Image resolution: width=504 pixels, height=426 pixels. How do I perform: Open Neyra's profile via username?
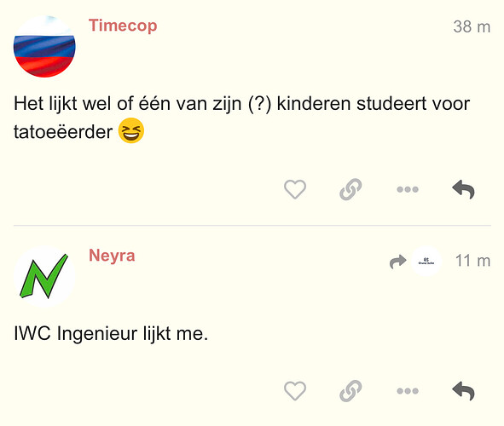click(112, 256)
